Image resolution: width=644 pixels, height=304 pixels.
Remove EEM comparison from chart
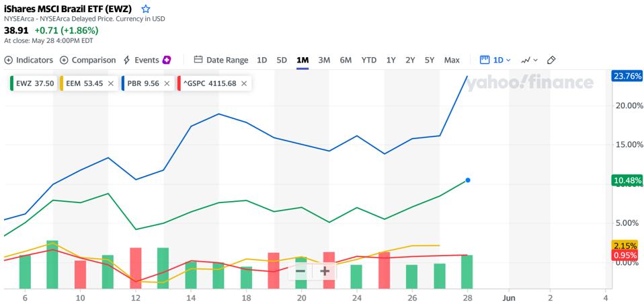tap(110, 84)
